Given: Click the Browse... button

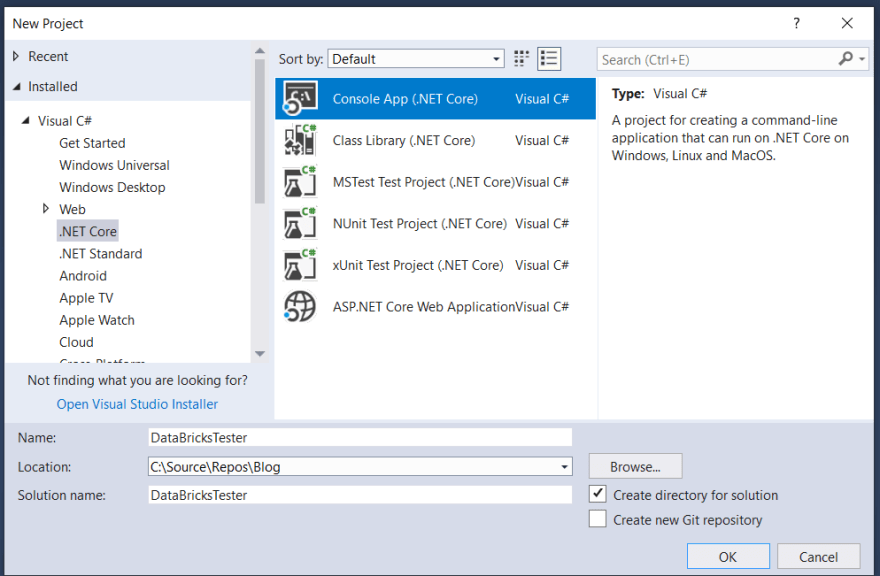Looking at the screenshot, I should pos(635,467).
